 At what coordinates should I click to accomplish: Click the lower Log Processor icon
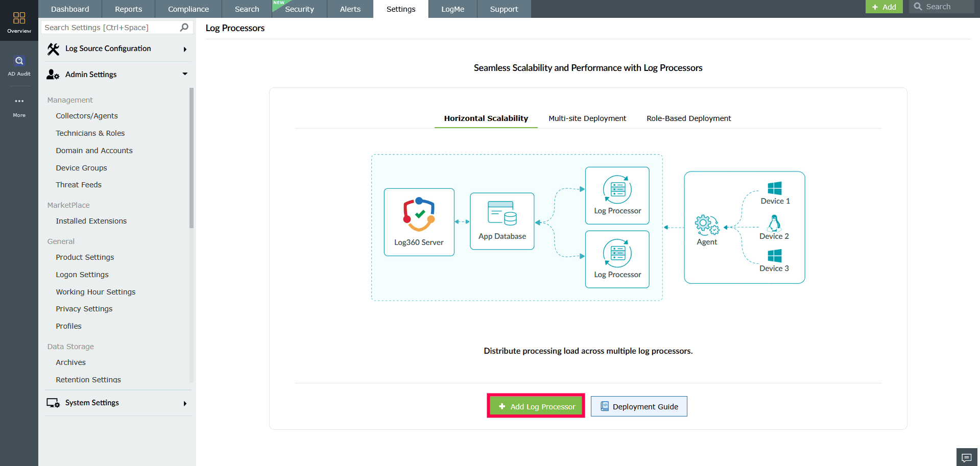[617, 253]
